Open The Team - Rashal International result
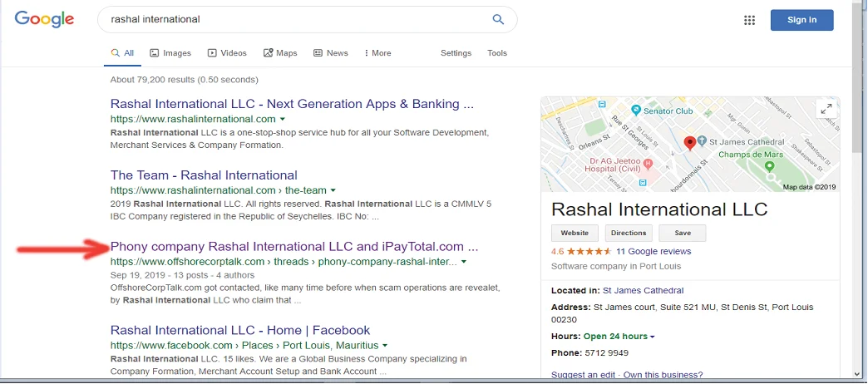This screenshot has width=868, height=384. pyautogui.click(x=204, y=175)
